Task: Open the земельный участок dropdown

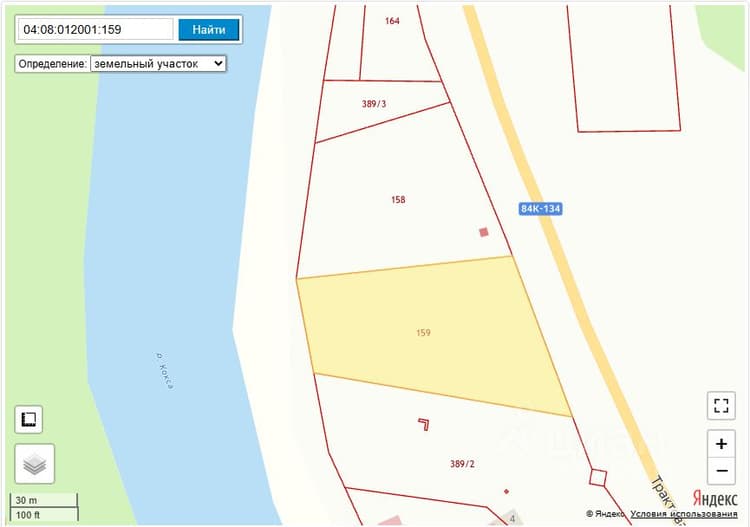Action: coord(158,64)
